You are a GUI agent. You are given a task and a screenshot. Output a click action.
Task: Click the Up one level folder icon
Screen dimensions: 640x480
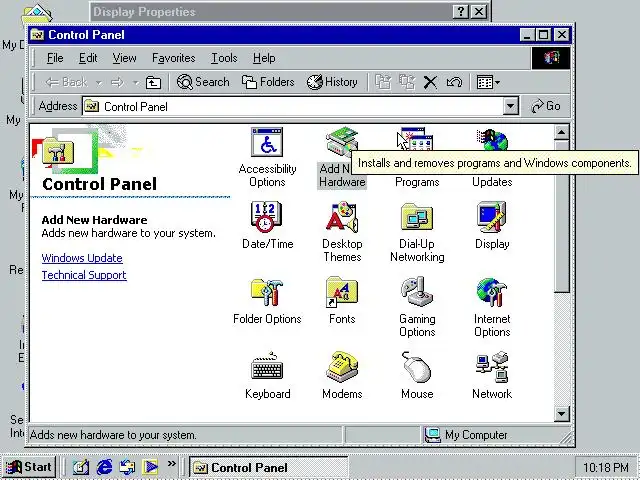pos(153,82)
